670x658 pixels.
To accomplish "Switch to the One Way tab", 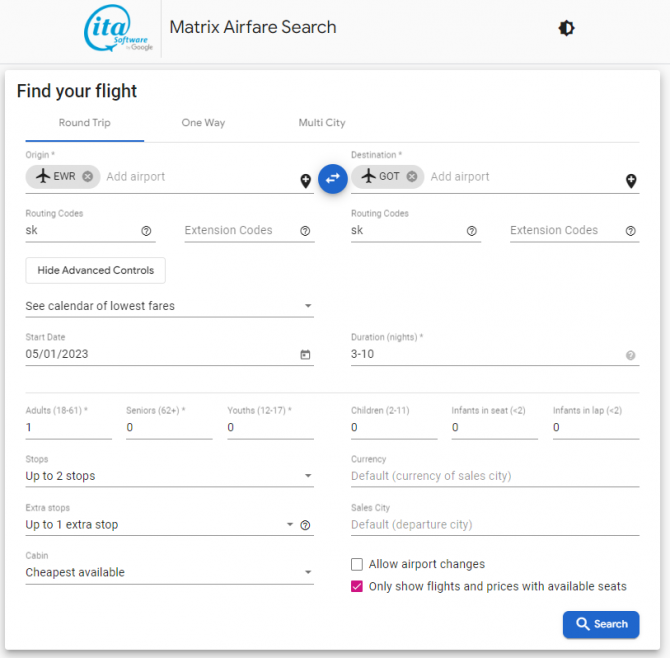I will (x=203, y=123).
